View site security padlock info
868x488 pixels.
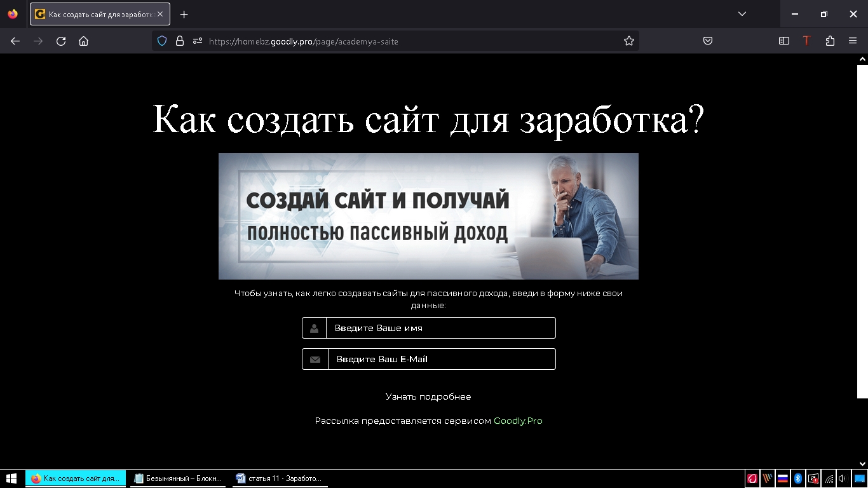pyautogui.click(x=180, y=41)
